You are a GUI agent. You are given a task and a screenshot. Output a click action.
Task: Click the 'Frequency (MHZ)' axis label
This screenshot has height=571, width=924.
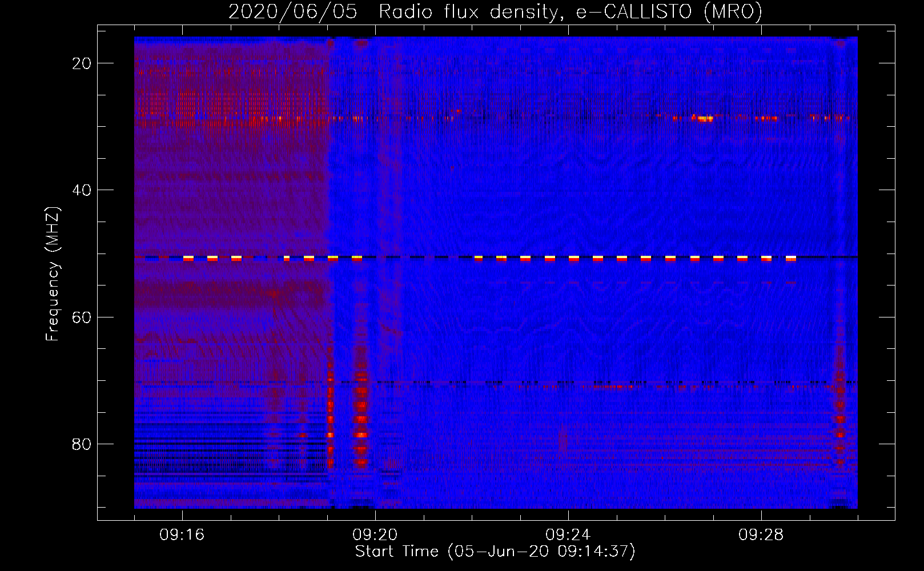[53, 274]
